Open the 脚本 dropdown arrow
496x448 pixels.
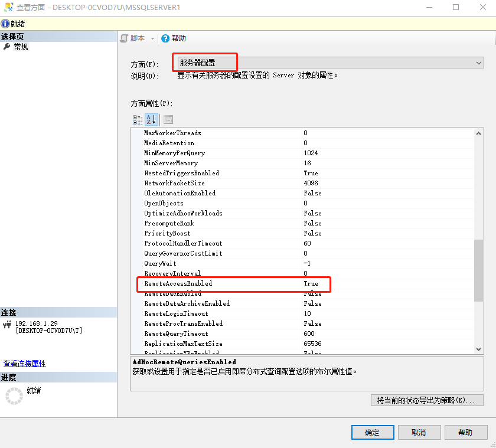coord(152,38)
